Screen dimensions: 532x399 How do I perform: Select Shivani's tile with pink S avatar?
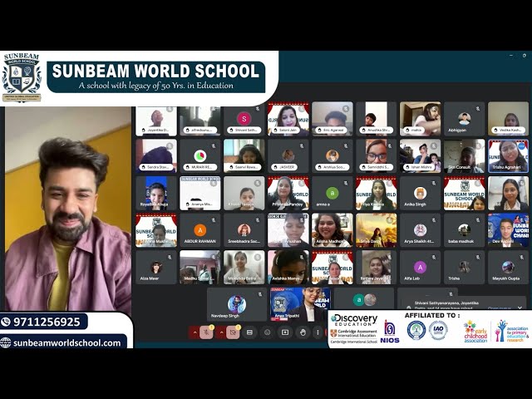point(244,119)
